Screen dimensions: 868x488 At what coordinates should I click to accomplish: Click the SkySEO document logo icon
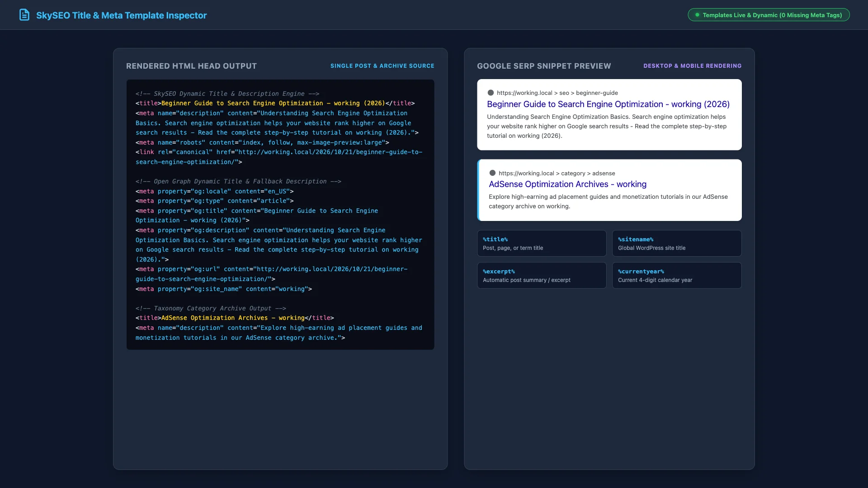pos(24,15)
